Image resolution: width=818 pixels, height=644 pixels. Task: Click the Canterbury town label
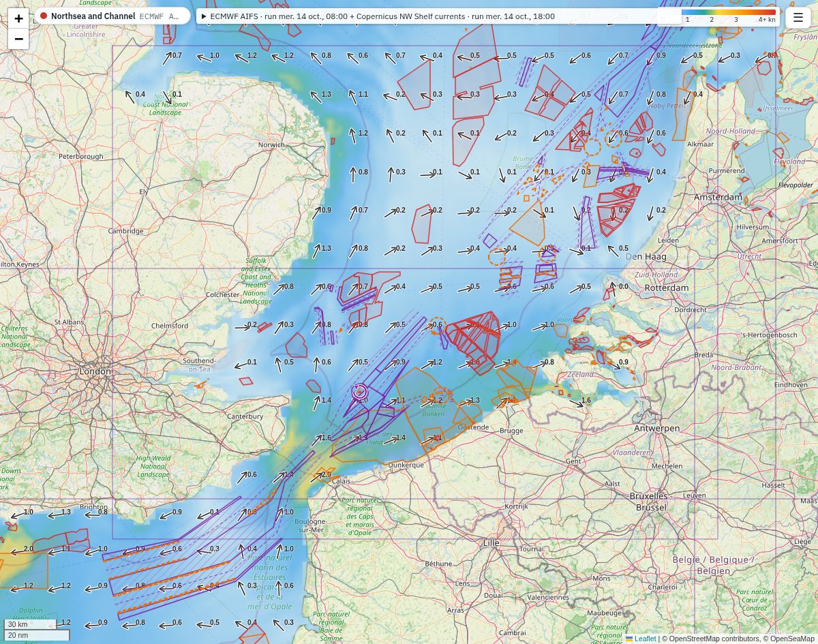(x=245, y=416)
